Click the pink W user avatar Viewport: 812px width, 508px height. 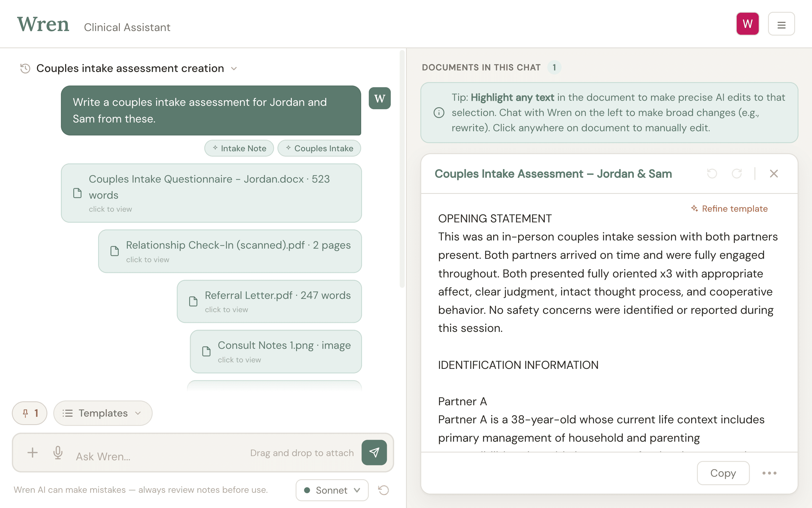pyautogui.click(x=747, y=24)
